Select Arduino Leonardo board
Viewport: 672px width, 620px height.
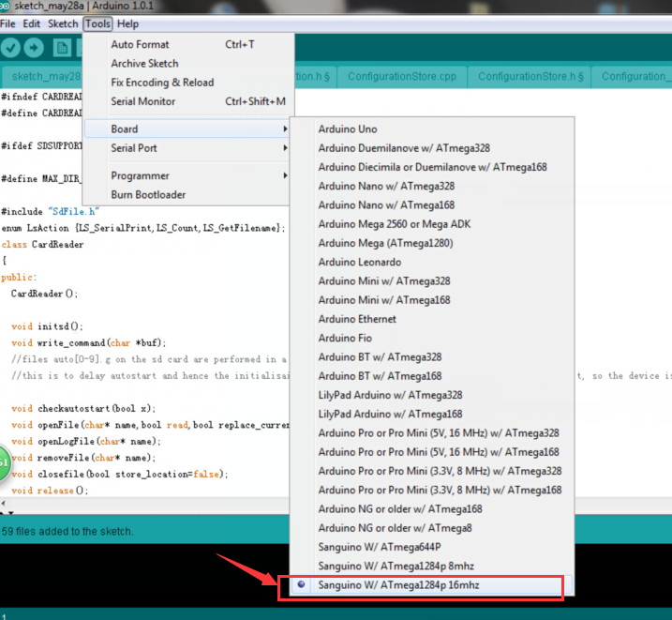(x=359, y=262)
